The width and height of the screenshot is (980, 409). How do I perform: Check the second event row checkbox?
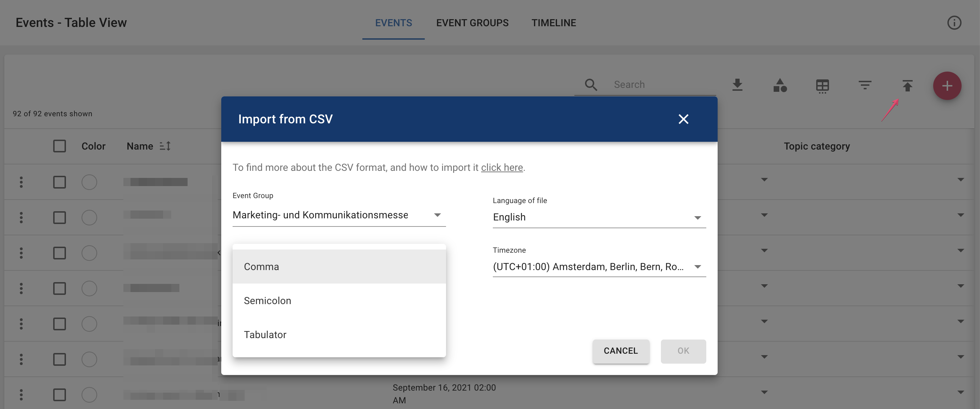(59, 217)
